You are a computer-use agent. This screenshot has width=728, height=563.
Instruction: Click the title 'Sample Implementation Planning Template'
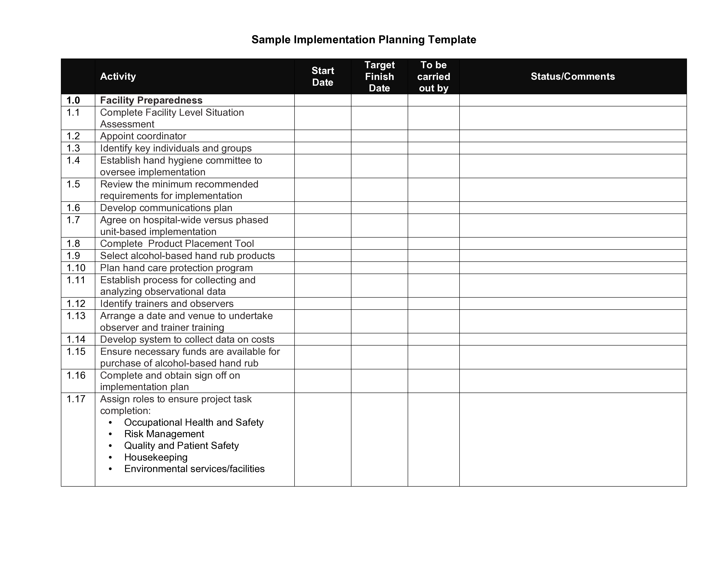(364, 40)
